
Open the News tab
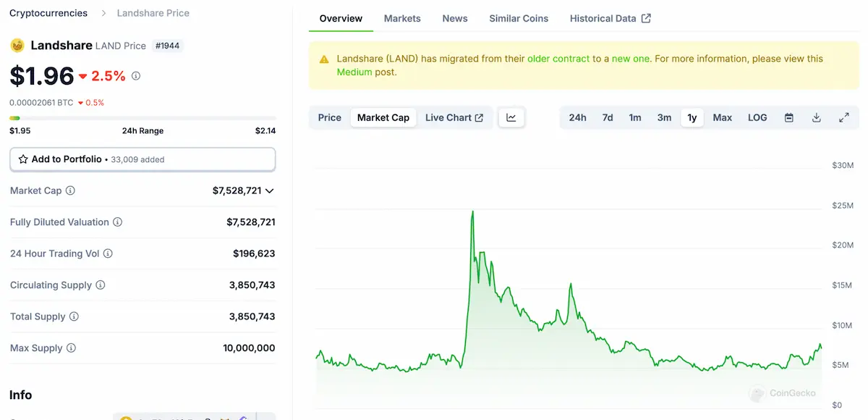(x=455, y=18)
